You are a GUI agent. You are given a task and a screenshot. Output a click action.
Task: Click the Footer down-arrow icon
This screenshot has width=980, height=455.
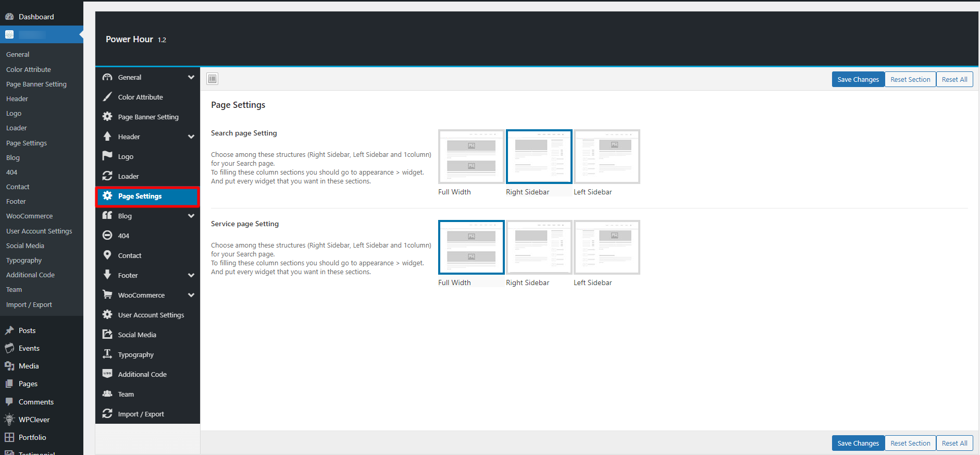107,275
